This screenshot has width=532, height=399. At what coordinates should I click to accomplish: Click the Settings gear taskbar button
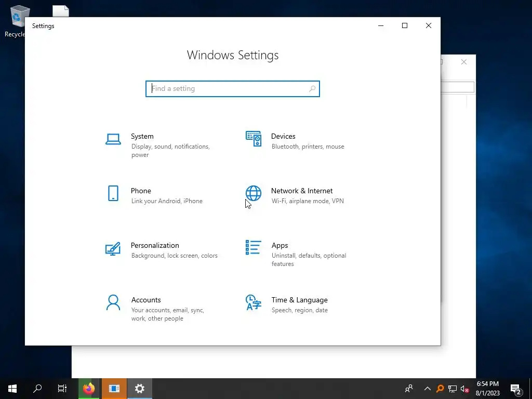(139, 389)
